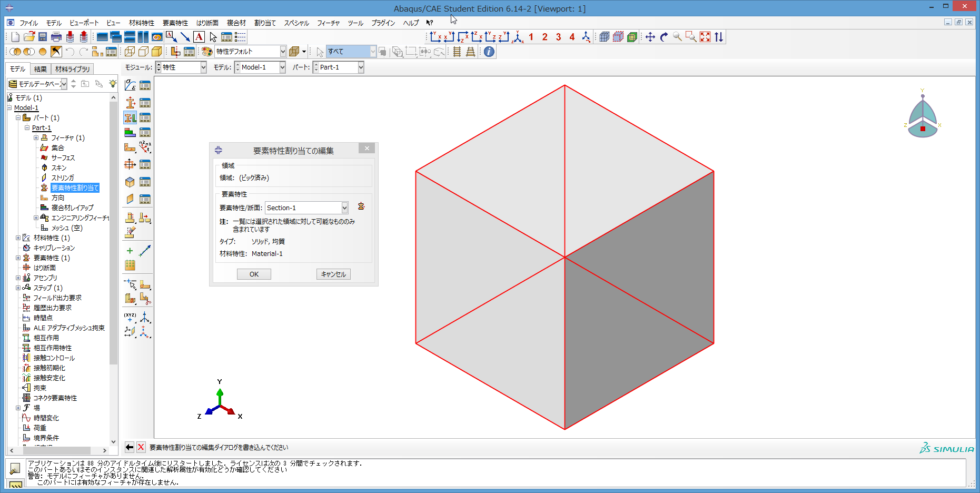Select the Rotate View tool

[x=664, y=37]
